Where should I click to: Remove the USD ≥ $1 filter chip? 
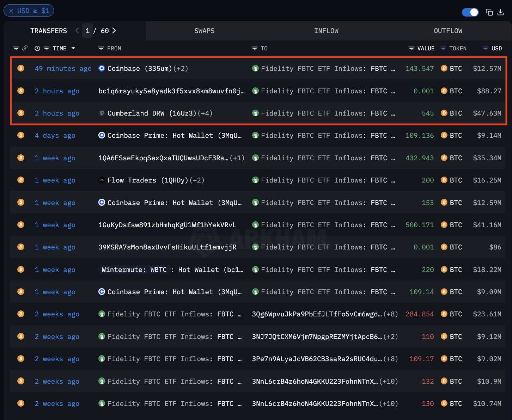click(11, 11)
